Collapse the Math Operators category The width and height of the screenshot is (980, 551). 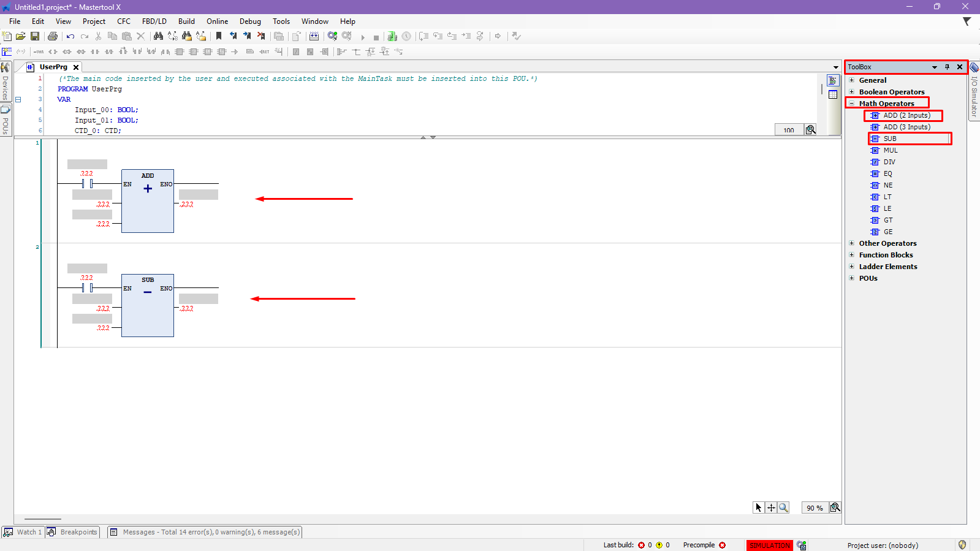coord(851,104)
